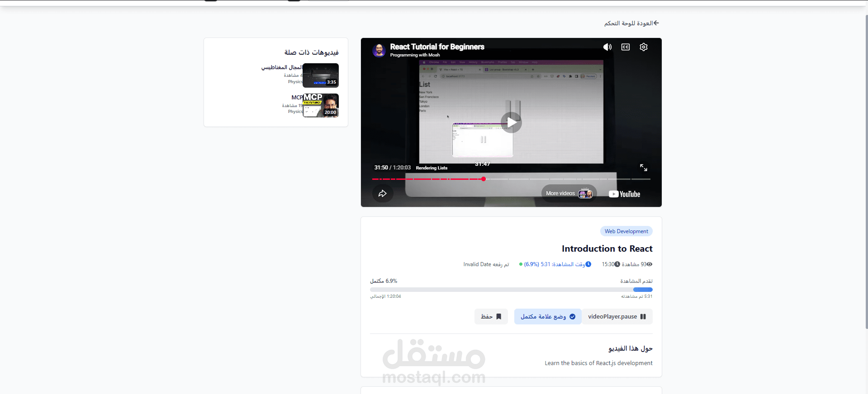Viewport: 868px width, 394px height.
Task: Click the 1:20:04 الإجمالي total duration label
Action: coord(385,296)
